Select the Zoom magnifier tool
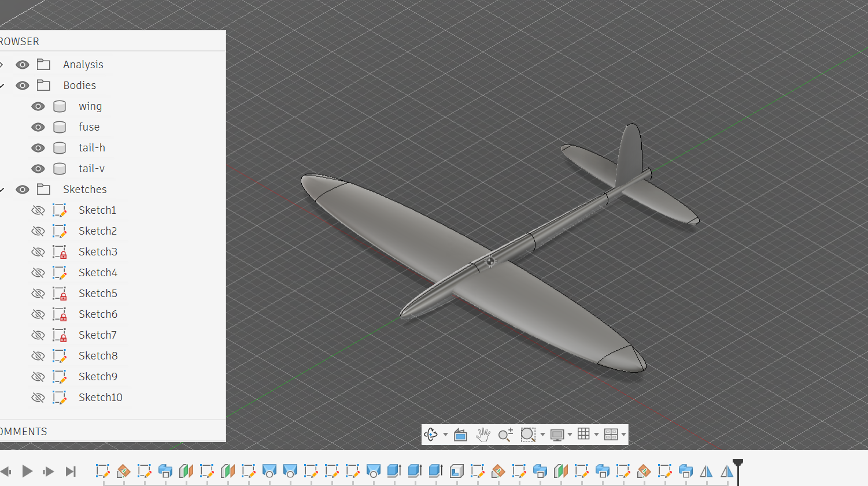 pyautogui.click(x=505, y=435)
